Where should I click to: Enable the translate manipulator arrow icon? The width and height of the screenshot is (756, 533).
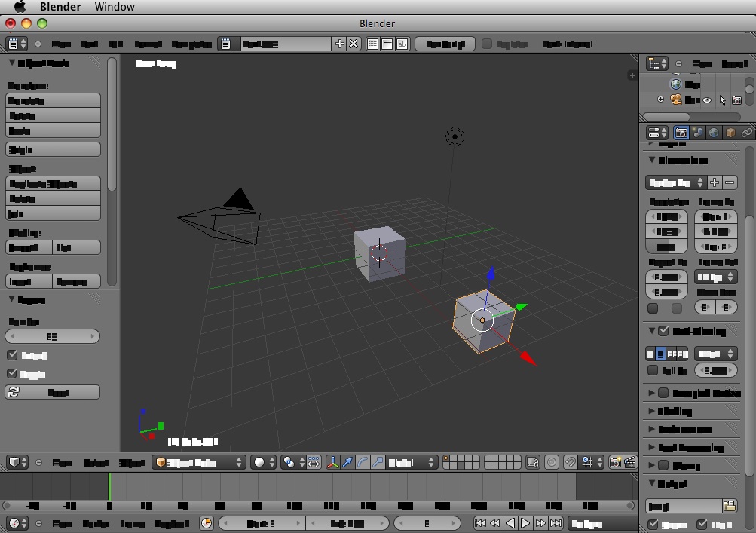pos(347,462)
